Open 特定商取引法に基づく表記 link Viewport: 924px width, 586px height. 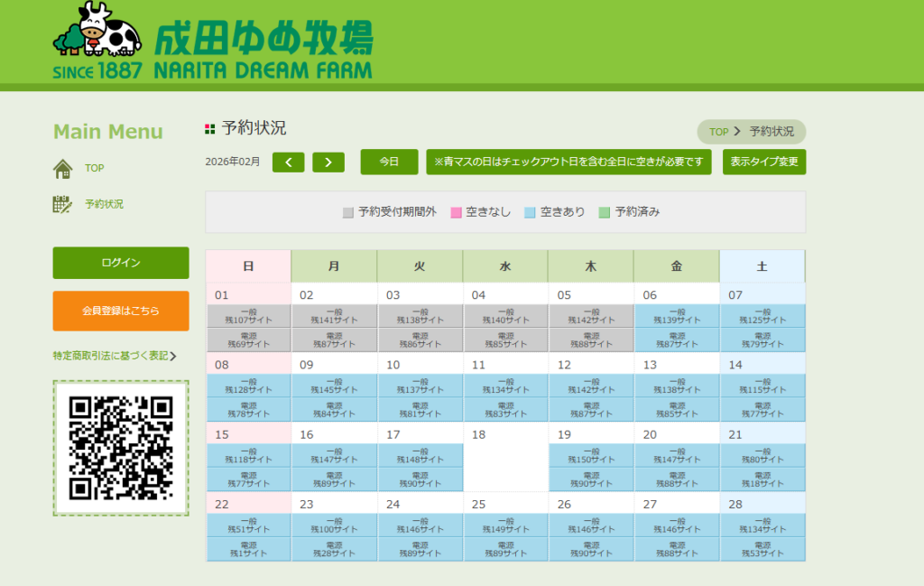click(111, 356)
